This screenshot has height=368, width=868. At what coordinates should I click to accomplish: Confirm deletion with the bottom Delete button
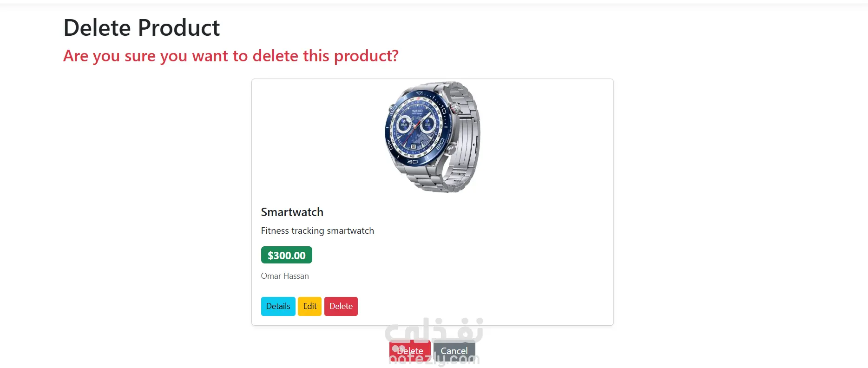pyautogui.click(x=410, y=351)
